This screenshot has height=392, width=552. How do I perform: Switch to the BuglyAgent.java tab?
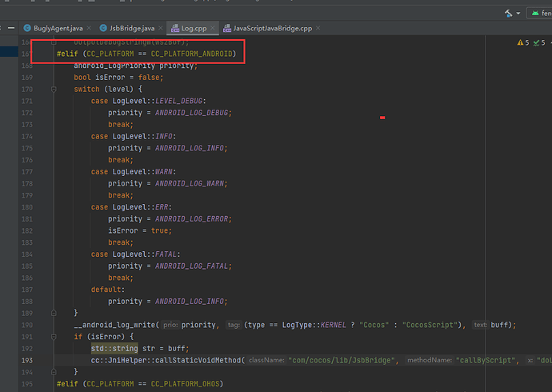point(58,28)
